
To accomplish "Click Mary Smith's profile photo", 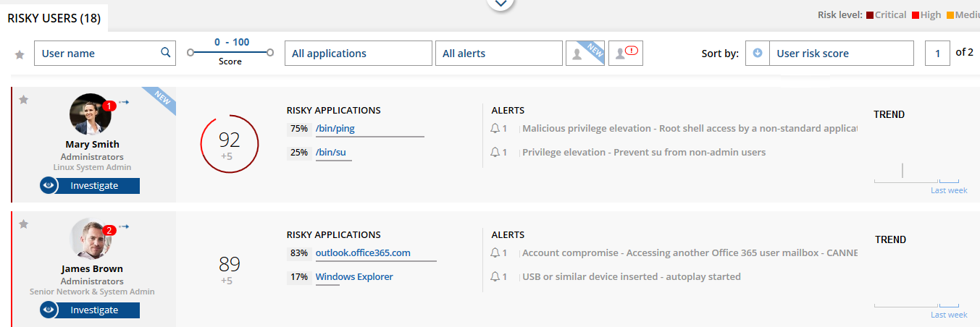I will tap(90, 114).
